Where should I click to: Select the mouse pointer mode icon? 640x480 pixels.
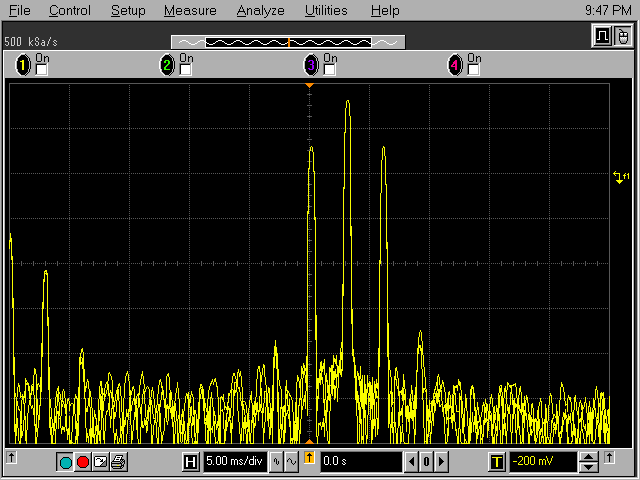(622, 37)
